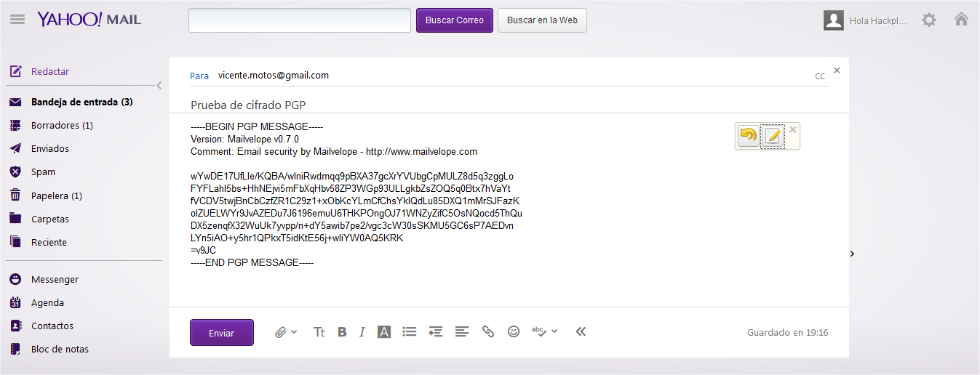Click the Hola Hackpl... account name
Viewport: 980px width, 375px height.
878,21
